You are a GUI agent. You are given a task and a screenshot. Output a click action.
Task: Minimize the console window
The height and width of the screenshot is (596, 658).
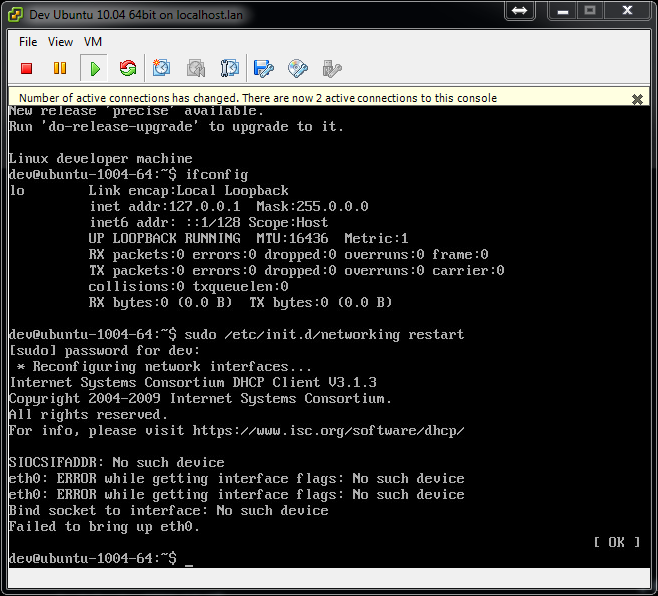563,10
